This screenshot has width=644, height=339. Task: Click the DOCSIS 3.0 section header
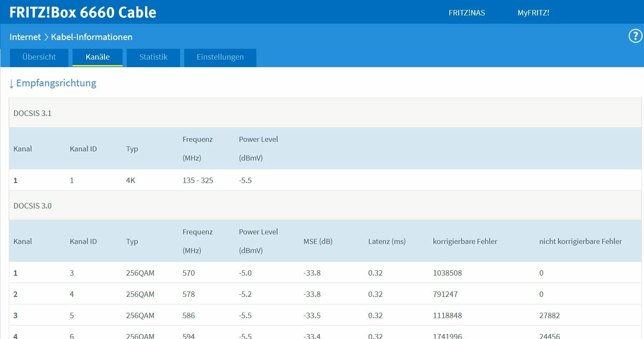pos(33,206)
